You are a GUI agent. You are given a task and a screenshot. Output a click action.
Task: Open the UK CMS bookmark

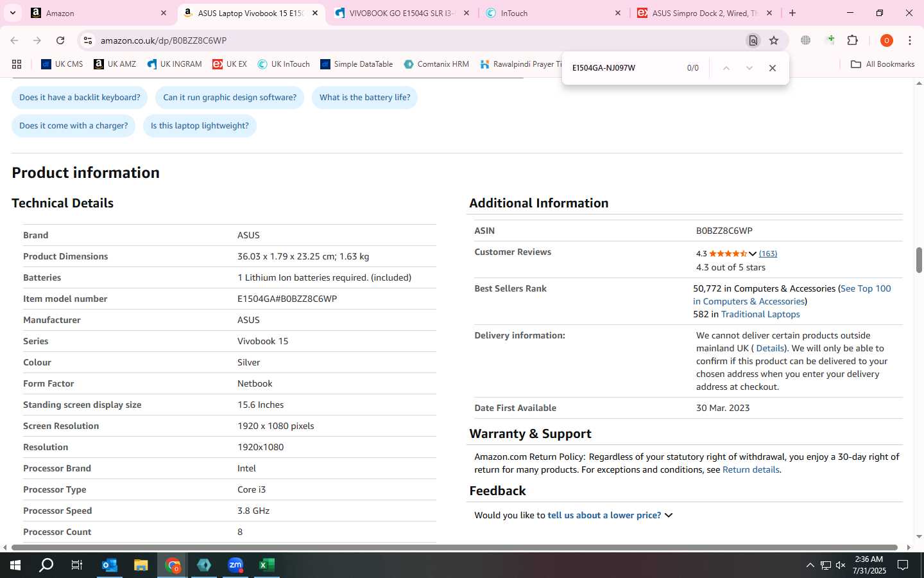[62, 64]
